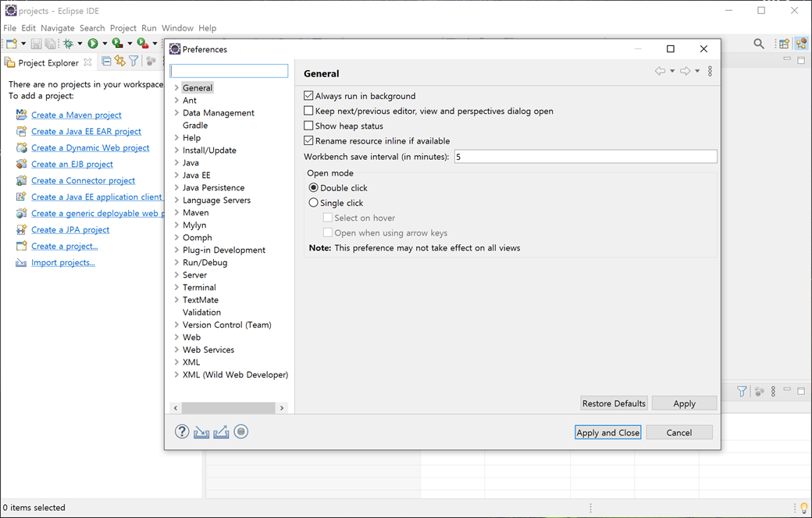Open the Preferences page three-dot menu
Image resolution: width=812 pixels, height=518 pixels.
pyautogui.click(x=710, y=71)
